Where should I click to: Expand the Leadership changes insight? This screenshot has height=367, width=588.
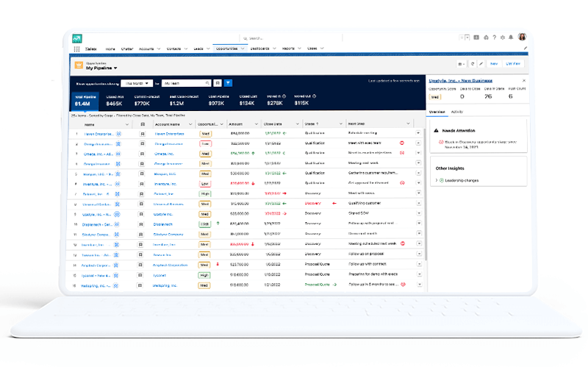click(440, 179)
